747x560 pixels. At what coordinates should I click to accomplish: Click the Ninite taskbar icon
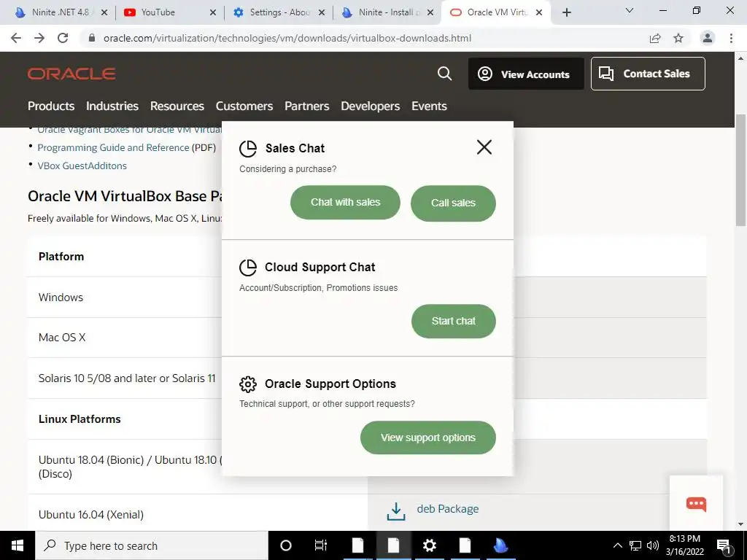pos(500,545)
